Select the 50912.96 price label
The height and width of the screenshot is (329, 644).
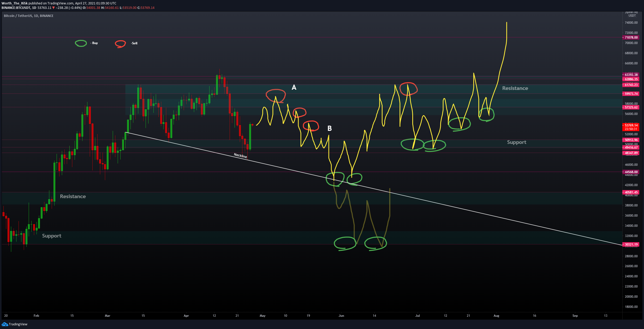(631, 140)
